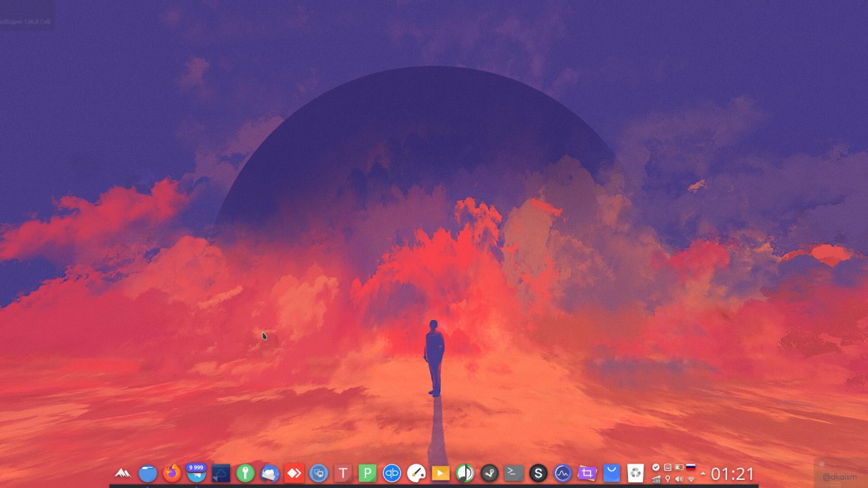Launch Firefox from the dock
Viewport: 868px width, 488px height.
172,472
